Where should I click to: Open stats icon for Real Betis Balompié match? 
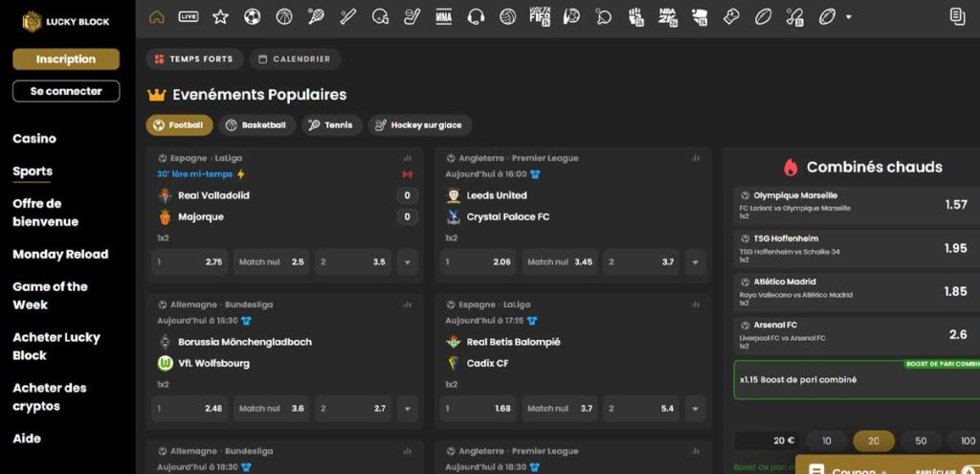click(x=696, y=305)
